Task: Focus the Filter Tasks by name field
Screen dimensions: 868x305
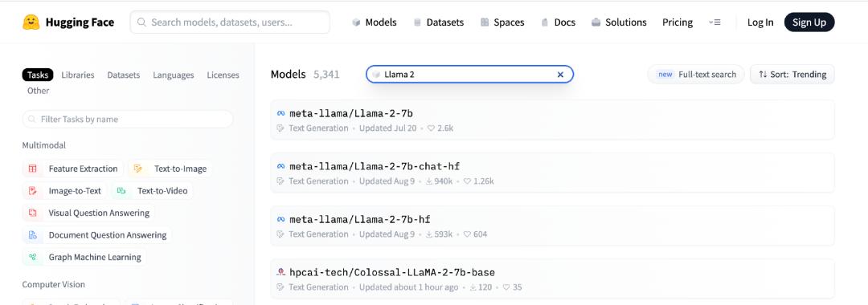Action: tap(128, 119)
